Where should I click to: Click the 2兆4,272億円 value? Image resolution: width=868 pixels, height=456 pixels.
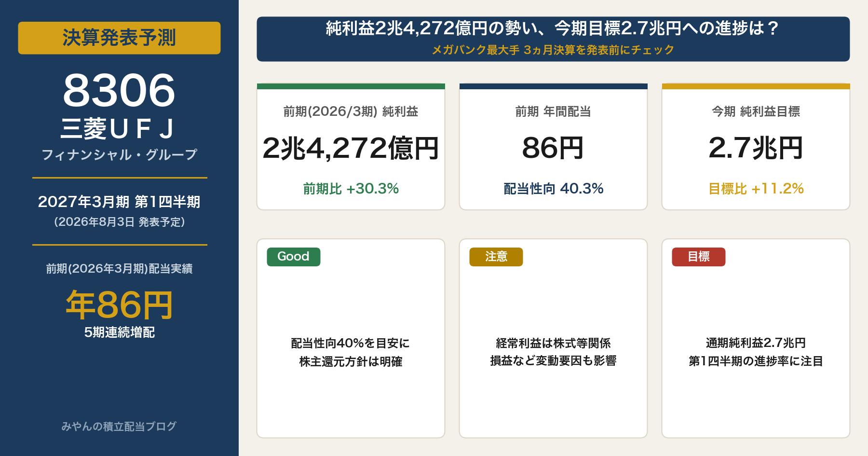351,148
